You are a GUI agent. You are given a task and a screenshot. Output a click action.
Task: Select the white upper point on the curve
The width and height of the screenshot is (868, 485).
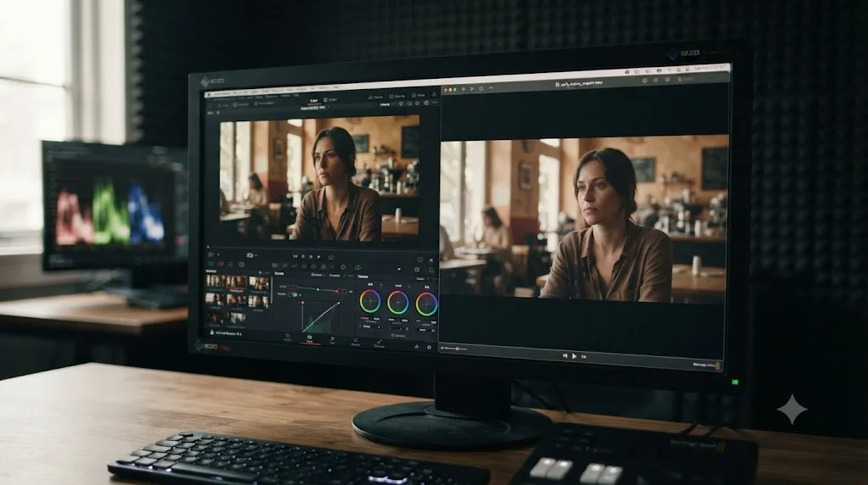point(339,303)
